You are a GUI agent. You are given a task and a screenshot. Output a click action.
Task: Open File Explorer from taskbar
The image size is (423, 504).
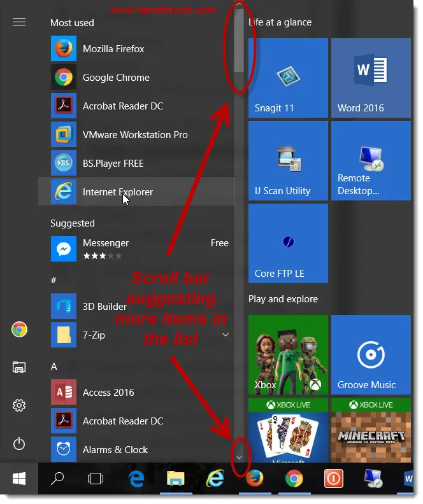click(x=176, y=479)
